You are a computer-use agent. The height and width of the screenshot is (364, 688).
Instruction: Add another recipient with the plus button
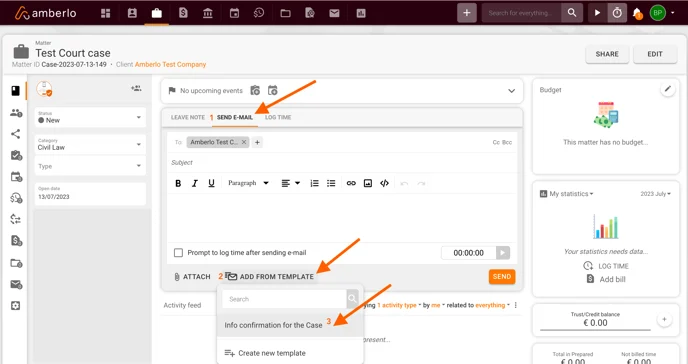tap(258, 142)
